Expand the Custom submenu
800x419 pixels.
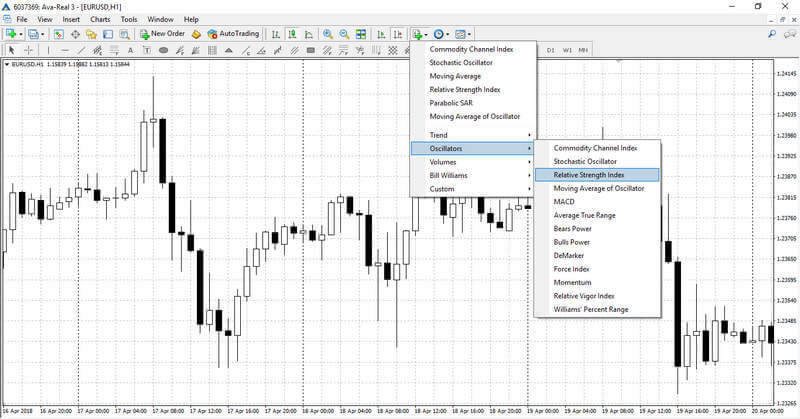pos(473,189)
